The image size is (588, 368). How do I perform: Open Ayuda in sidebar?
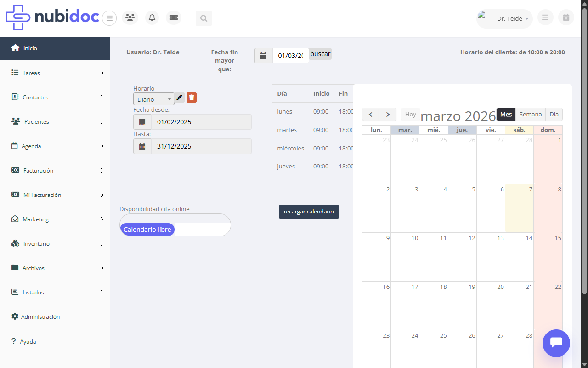55,341
